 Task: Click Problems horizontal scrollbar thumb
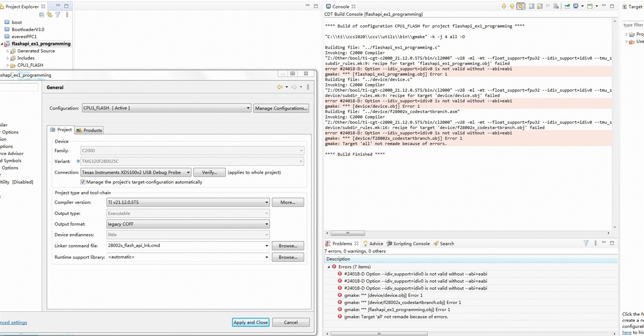click(x=379, y=334)
